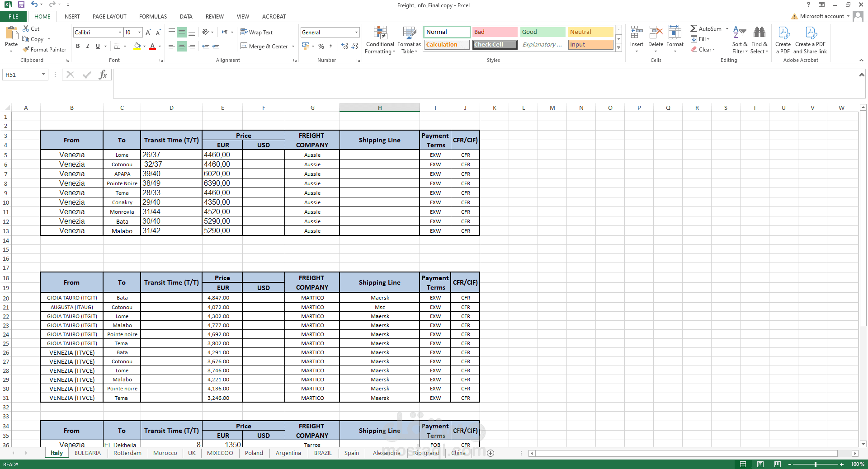Click the Save icon in quick access toolbar
This screenshot has height=469, width=868.
click(x=21, y=5)
